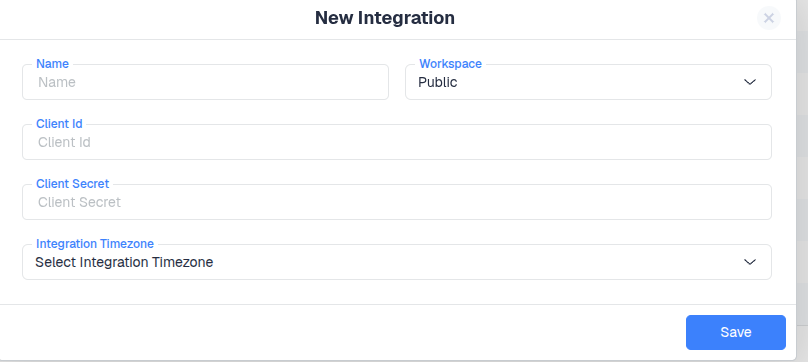Open the Workspace dropdown showing Public
Image resolution: width=808 pixels, height=362 pixels.
588,82
